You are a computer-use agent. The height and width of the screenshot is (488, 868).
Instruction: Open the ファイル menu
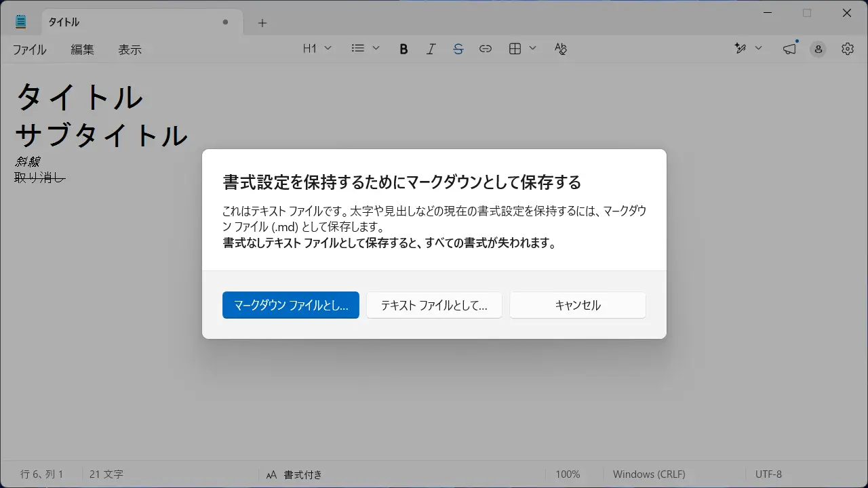[x=30, y=49]
